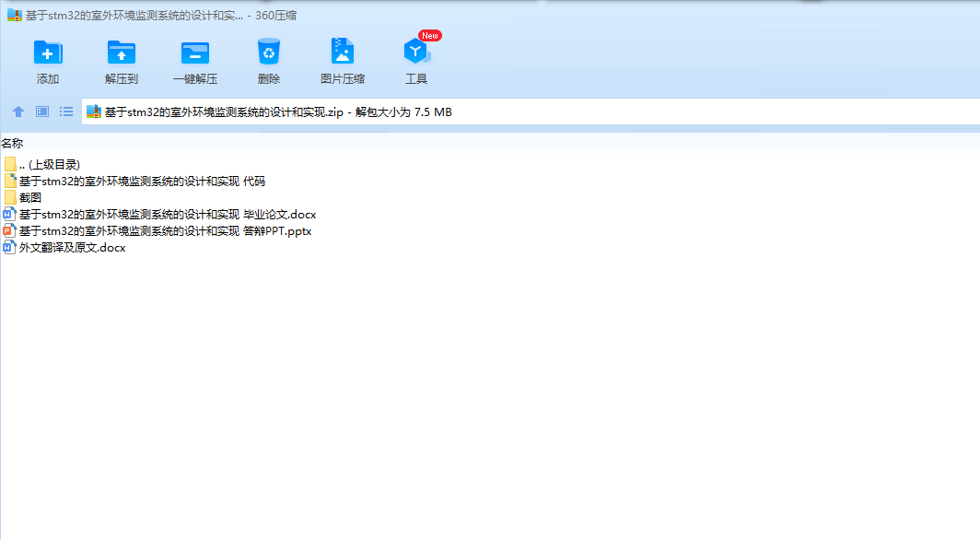980x540 pixels.
Task: Switch to large icon view mode
Action: [42, 112]
